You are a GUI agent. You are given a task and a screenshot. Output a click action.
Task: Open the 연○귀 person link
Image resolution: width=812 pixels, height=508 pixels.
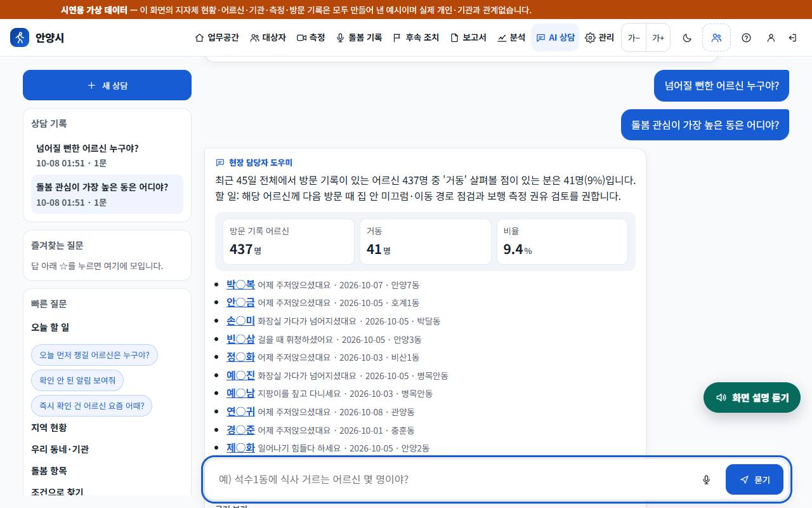point(240,411)
